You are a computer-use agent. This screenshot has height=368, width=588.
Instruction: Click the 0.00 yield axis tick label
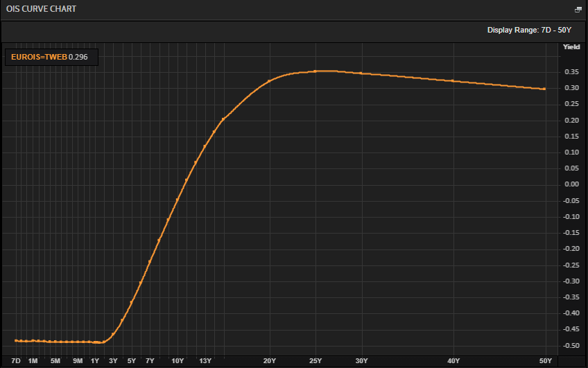[x=571, y=184]
